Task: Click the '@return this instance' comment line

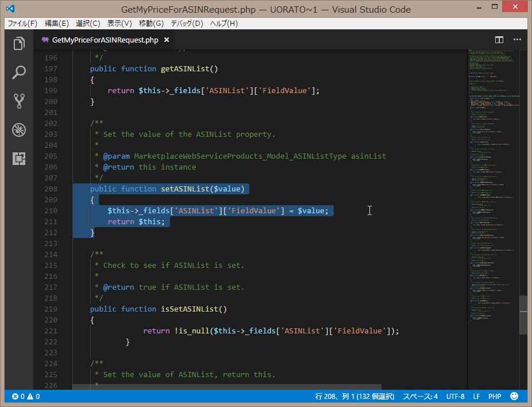Action: [x=149, y=167]
